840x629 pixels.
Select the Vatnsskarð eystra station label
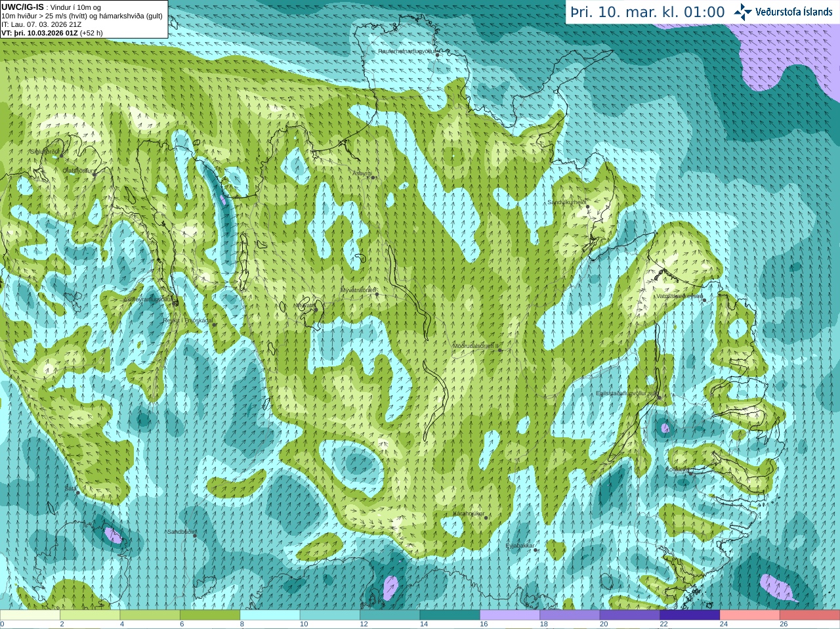point(680,296)
